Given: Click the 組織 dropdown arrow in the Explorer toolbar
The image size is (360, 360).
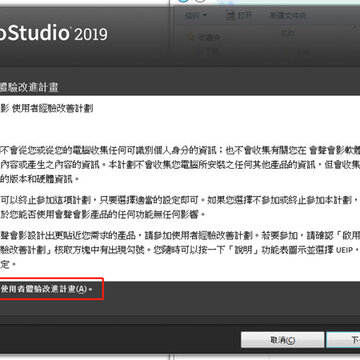Looking at the screenshot, I should coord(205,16).
